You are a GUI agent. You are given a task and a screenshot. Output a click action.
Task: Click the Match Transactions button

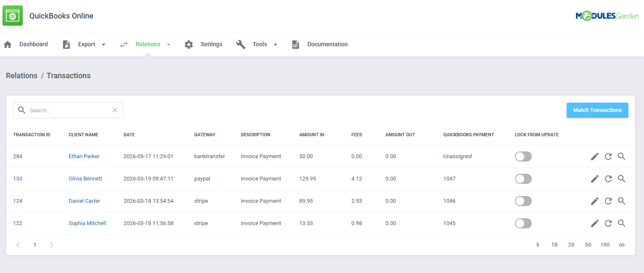click(597, 110)
